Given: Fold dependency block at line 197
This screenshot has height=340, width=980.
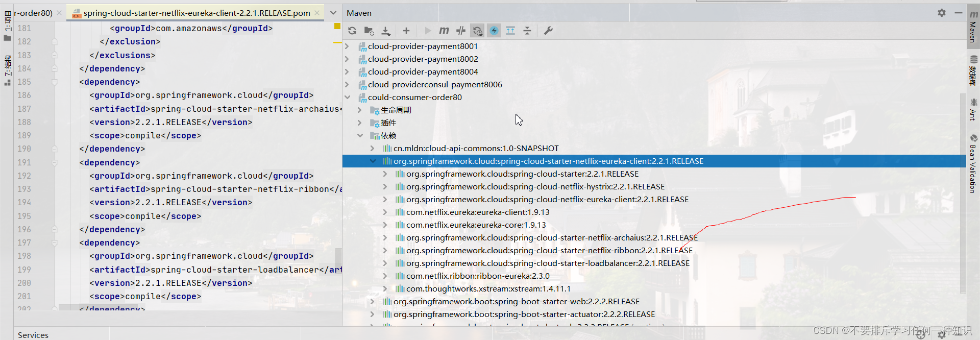Looking at the screenshot, I should [x=54, y=243].
